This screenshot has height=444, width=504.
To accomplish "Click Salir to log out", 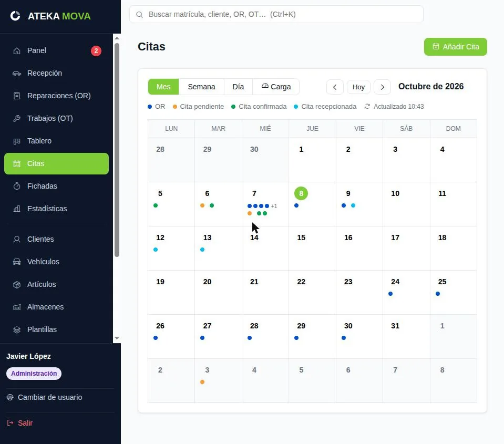I will pos(20,423).
